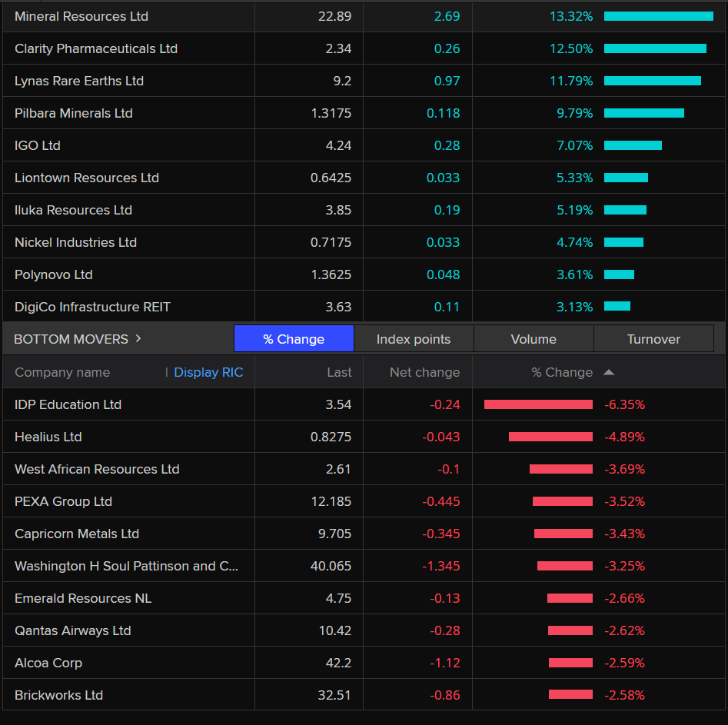Select Clarity Pharmaceuticals 12.50% value
The image size is (728, 725).
(571, 48)
